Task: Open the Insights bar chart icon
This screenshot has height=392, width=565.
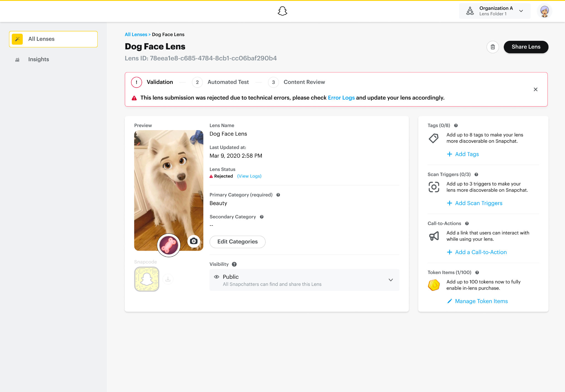Action: [17, 59]
